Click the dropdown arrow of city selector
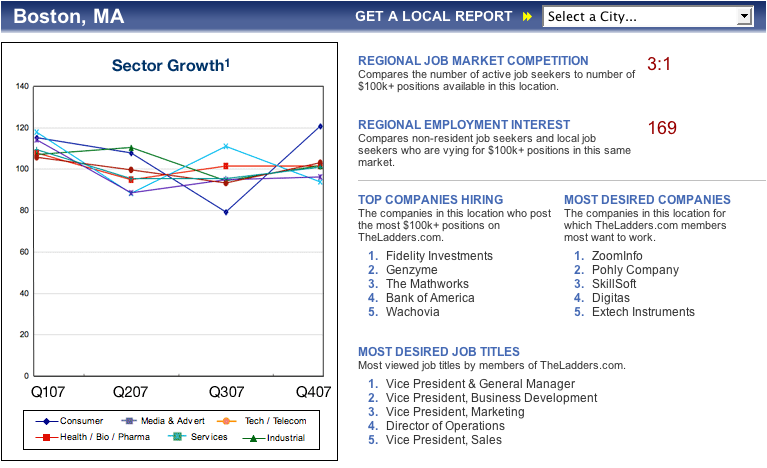The image size is (767, 468). click(744, 17)
